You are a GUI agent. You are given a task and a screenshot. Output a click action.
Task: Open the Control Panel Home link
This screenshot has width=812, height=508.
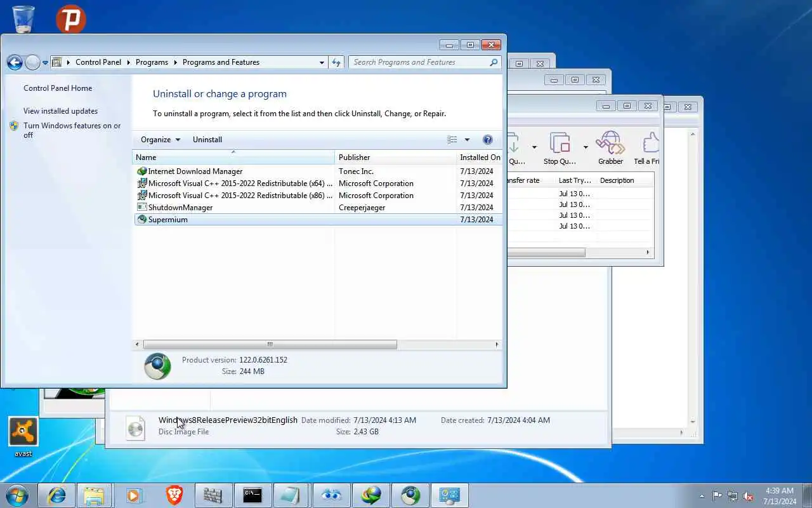pos(58,88)
